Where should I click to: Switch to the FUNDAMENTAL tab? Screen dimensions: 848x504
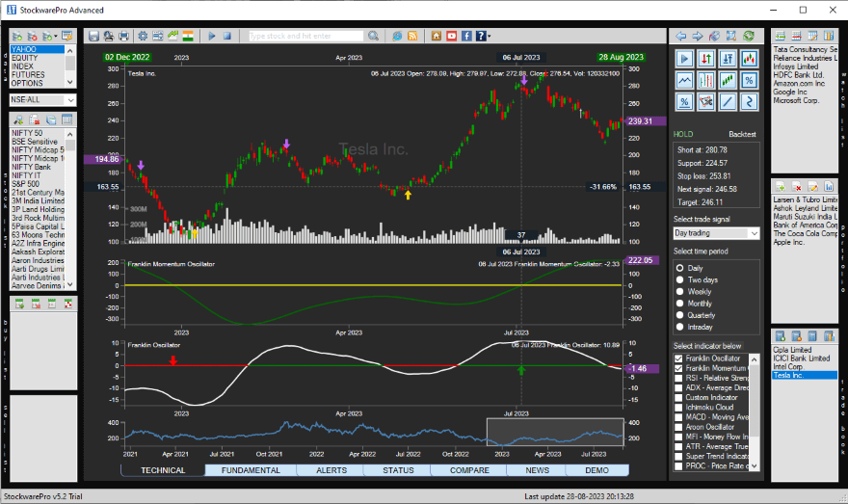coord(251,470)
